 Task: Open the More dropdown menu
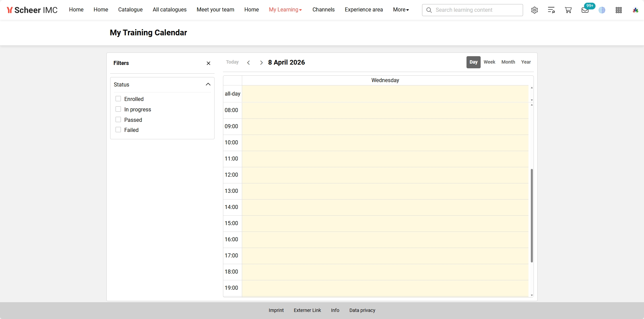click(401, 10)
